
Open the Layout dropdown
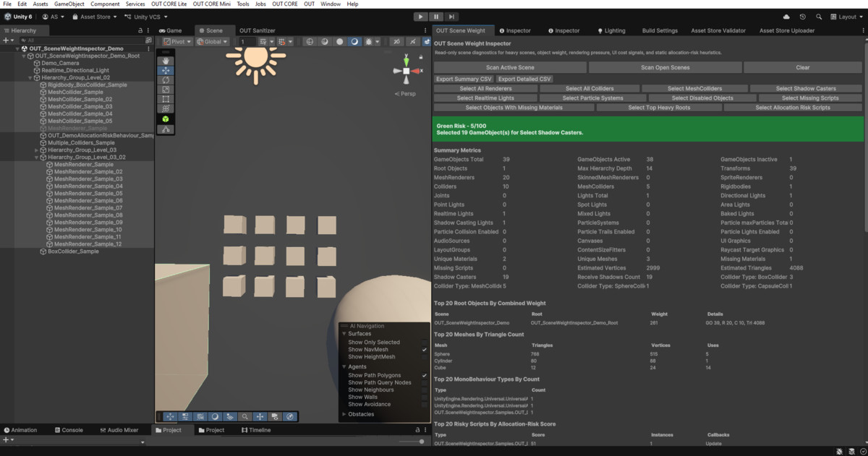(x=847, y=17)
